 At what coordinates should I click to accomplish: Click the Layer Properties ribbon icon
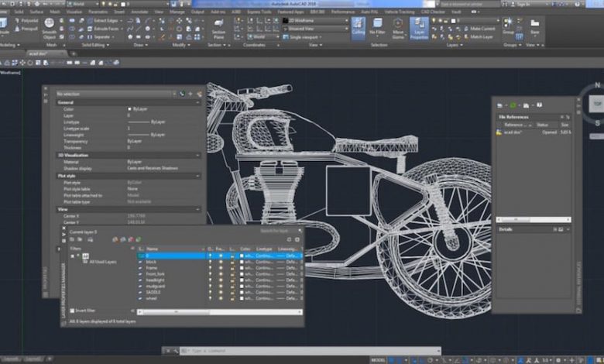click(418, 29)
